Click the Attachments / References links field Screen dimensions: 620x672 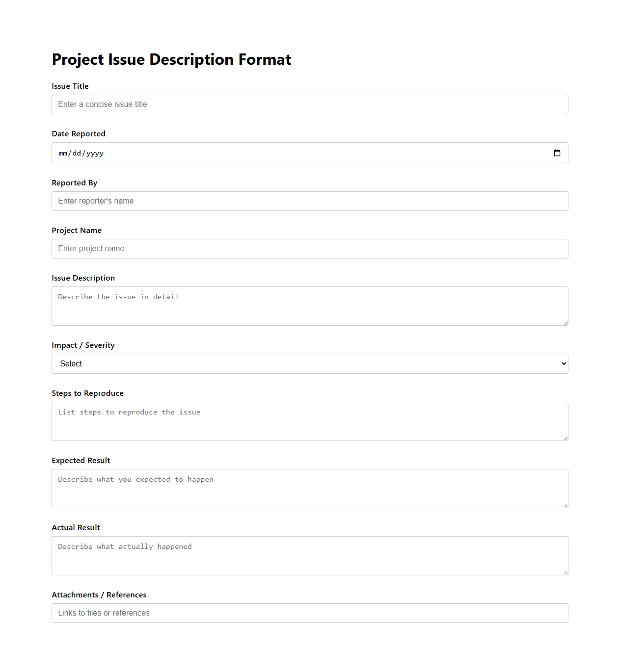point(310,613)
